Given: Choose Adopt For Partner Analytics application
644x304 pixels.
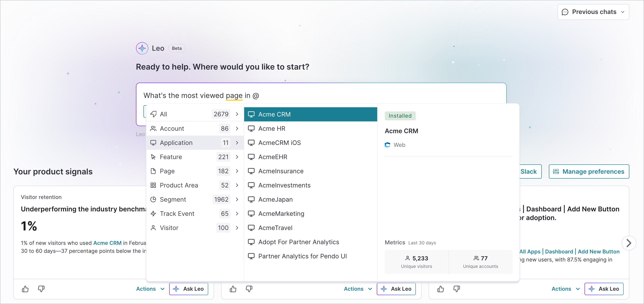Looking at the screenshot, I should pos(310,242).
